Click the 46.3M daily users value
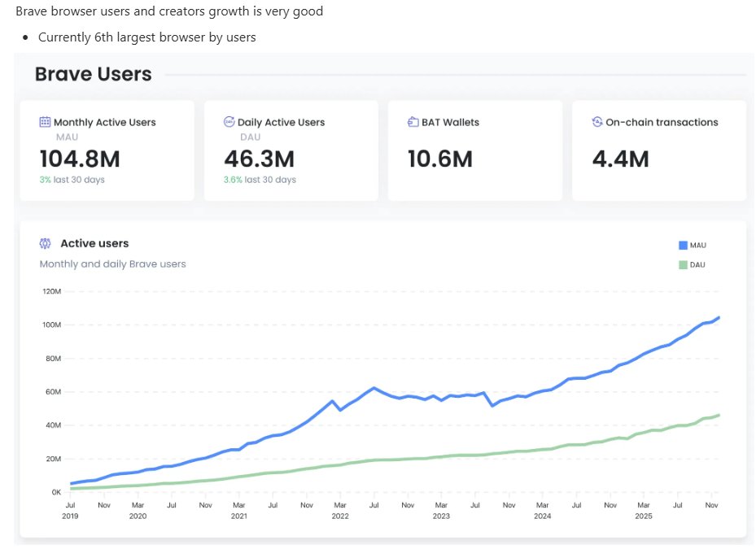This screenshot has height=549, width=756. click(259, 159)
